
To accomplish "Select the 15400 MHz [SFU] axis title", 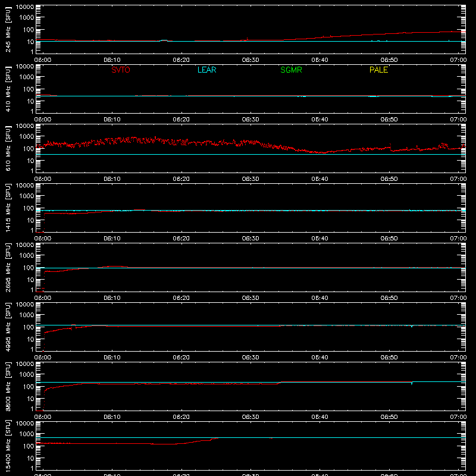I will 8,446.
